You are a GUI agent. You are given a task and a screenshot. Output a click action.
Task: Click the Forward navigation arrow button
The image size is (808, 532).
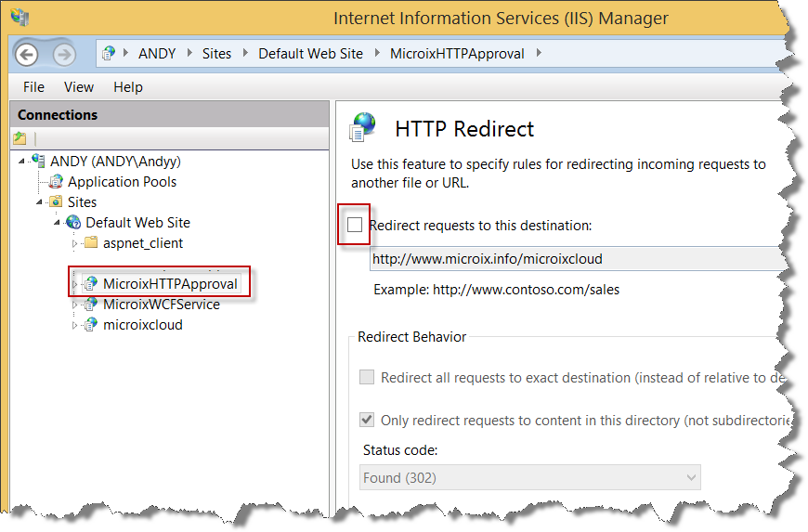63,54
